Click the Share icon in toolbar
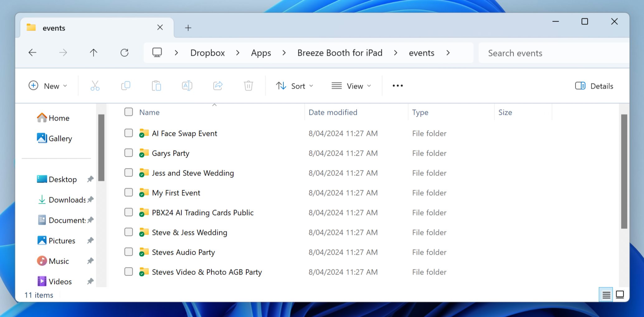 [x=218, y=86]
